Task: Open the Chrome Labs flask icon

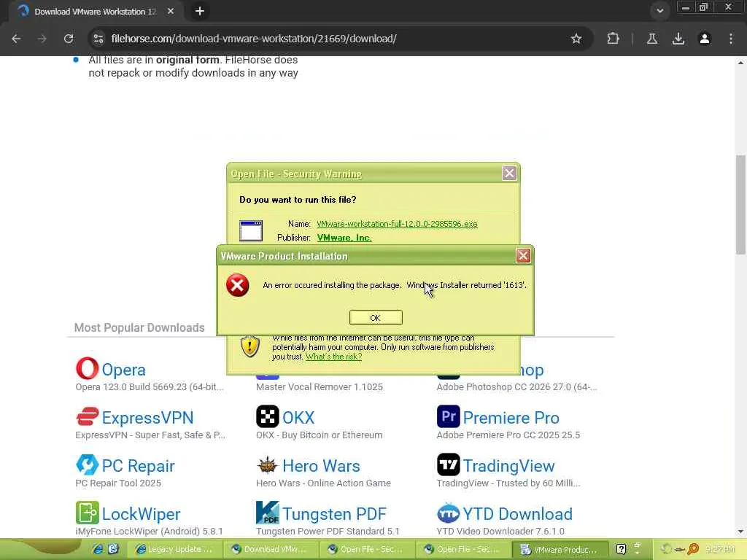Action: click(651, 39)
